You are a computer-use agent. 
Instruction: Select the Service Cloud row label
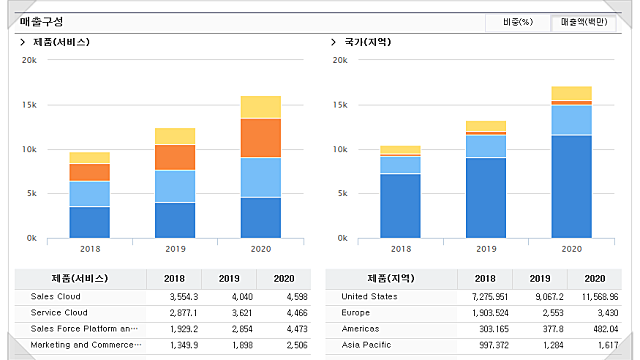(59, 313)
